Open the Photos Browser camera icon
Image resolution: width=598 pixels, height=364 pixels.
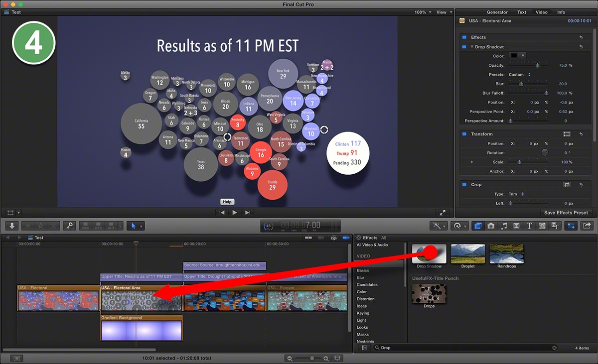(491, 226)
